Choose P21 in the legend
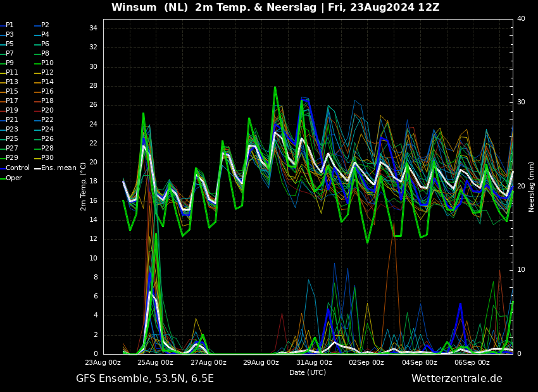 click(x=9, y=120)
